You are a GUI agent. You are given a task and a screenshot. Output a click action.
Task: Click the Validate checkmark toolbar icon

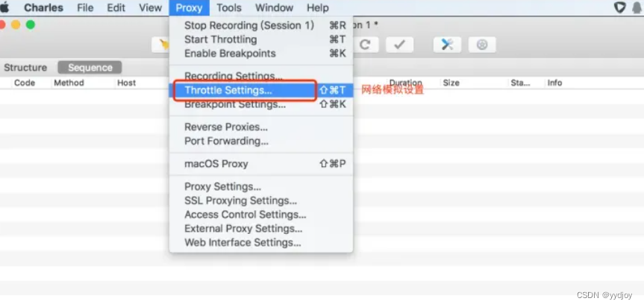400,45
